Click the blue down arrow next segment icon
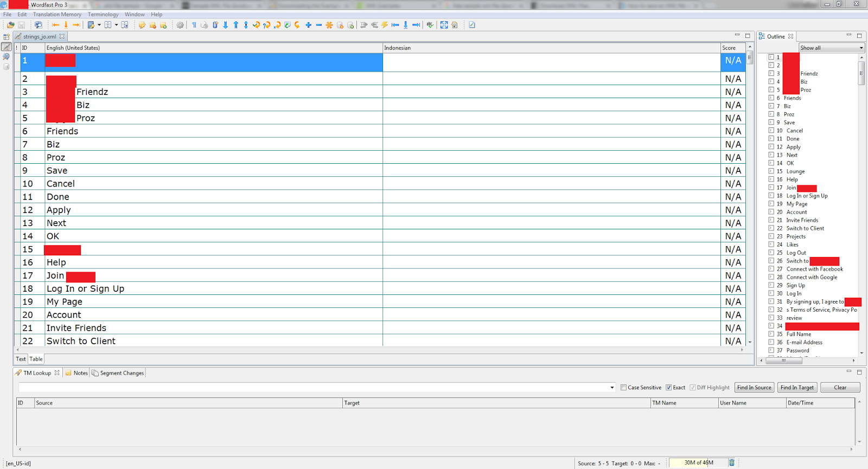Screen dimensions: 868x469 226,25
